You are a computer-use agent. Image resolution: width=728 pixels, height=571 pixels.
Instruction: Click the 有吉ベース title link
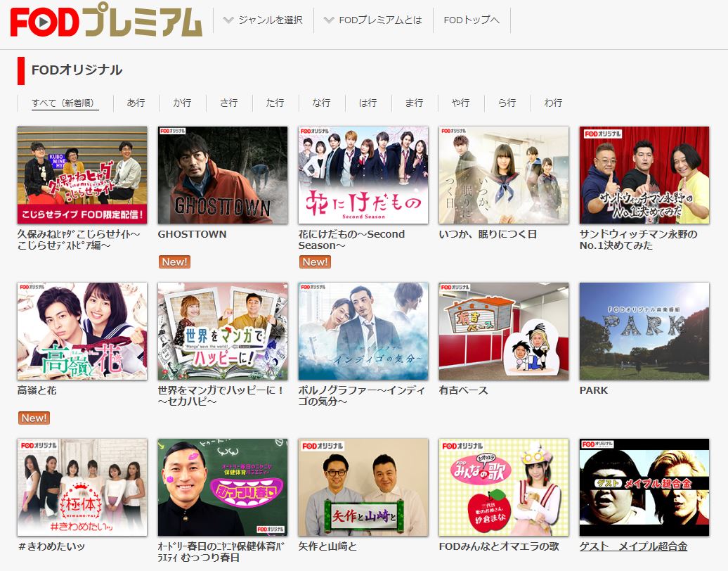click(463, 390)
